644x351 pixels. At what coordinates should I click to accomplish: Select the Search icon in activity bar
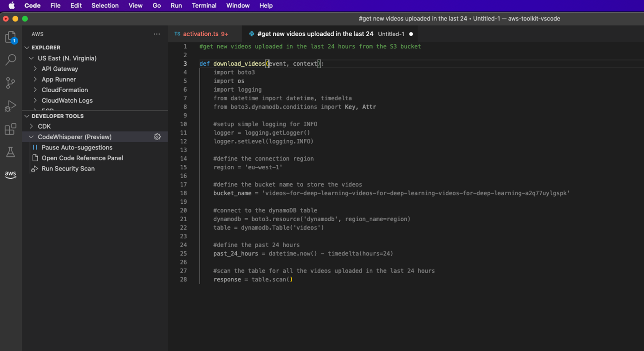[11, 60]
